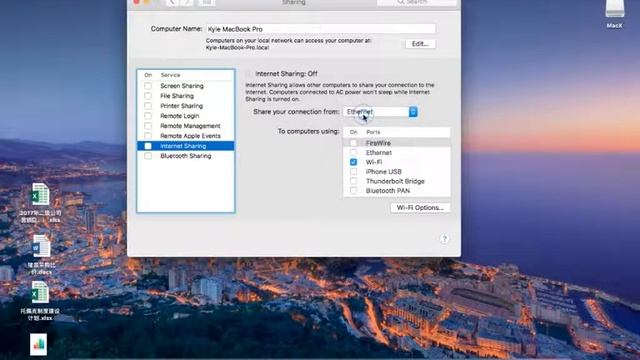Check the Ethernet port checkbox
Screen dimensions: 640x360
353,153
